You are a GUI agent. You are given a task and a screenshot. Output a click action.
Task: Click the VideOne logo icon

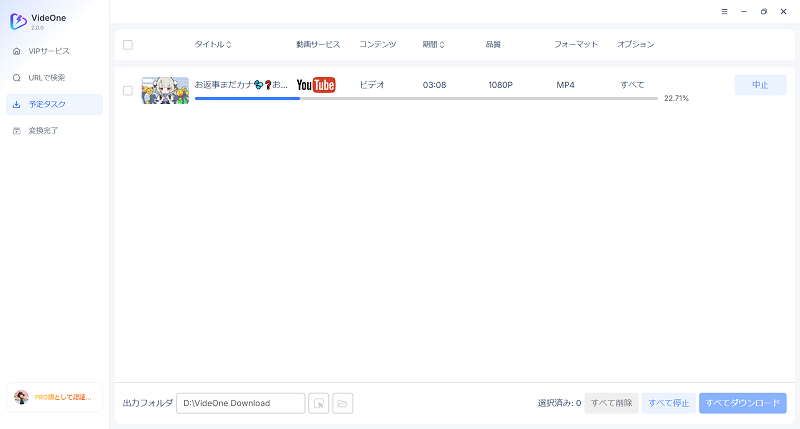[x=18, y=21]
